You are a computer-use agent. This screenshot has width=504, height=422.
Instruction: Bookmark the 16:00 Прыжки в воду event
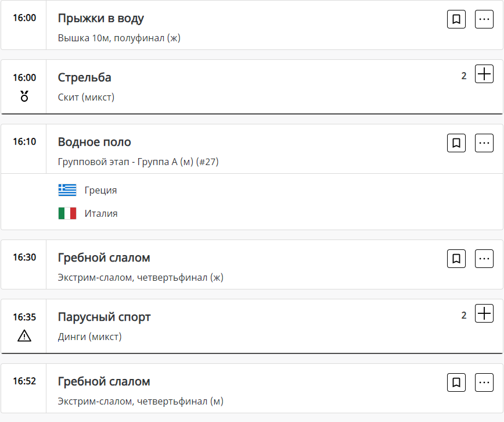click(456, 19)
